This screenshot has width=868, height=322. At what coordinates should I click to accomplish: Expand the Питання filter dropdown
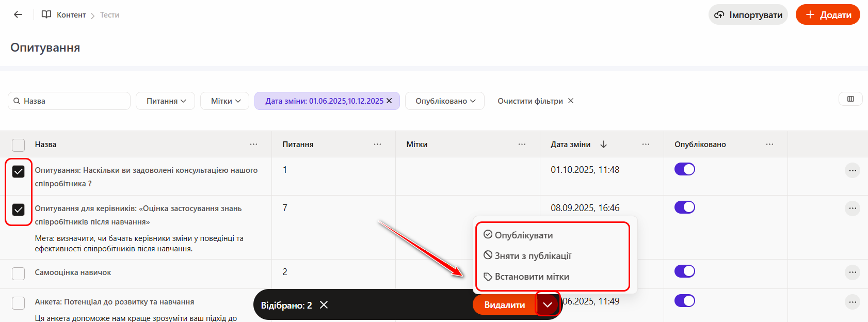(165, 101)
